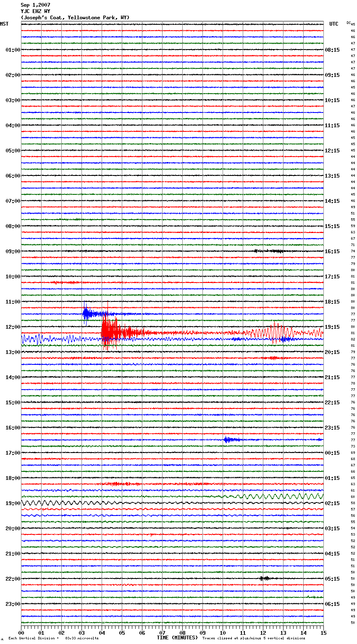The image size is (357, 644).
Task: Select the "20:15" UTC time label
Action: pyautogui.click(x=332, y=352)
